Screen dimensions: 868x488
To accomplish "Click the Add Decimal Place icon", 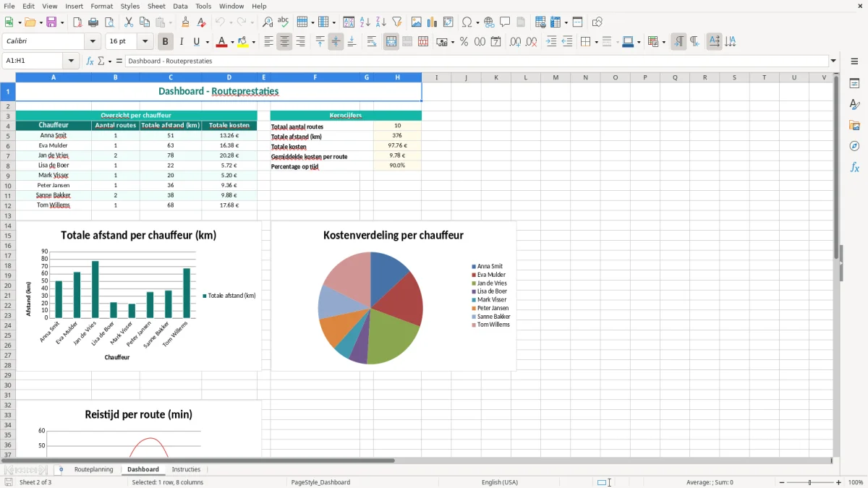I will click(x=515, y=42).
